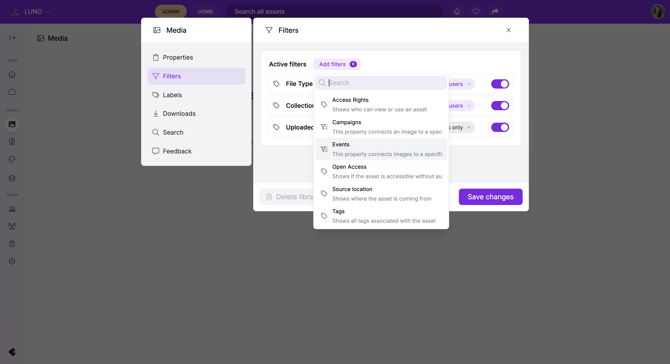Open the media image icon in sidebar

(12, 124)
